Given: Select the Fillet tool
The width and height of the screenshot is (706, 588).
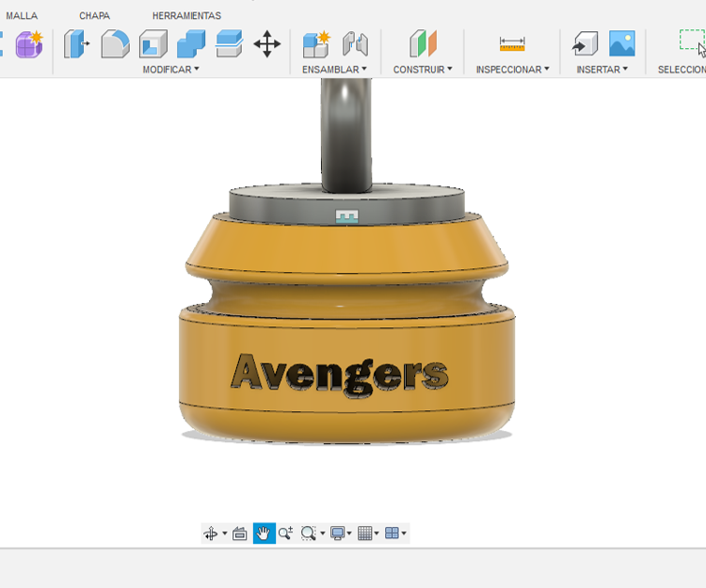Looking at the screenshot, I should click(x=115, y=43).
